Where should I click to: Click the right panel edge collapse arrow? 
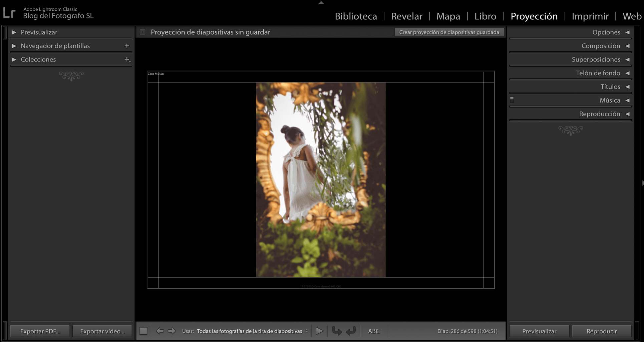pyautogui.click(x=642, y=183)
